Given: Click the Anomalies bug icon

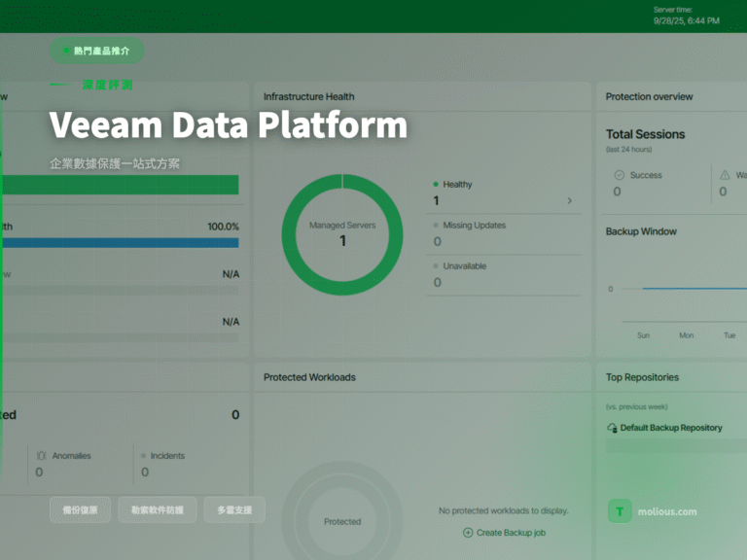Looking at the screenshot, I should 42,456.
